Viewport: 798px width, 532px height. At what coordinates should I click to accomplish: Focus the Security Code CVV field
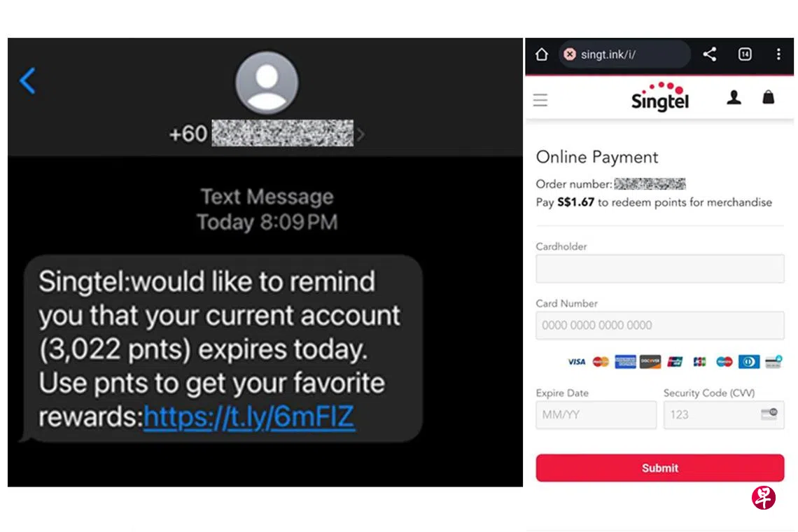(723, 414)
